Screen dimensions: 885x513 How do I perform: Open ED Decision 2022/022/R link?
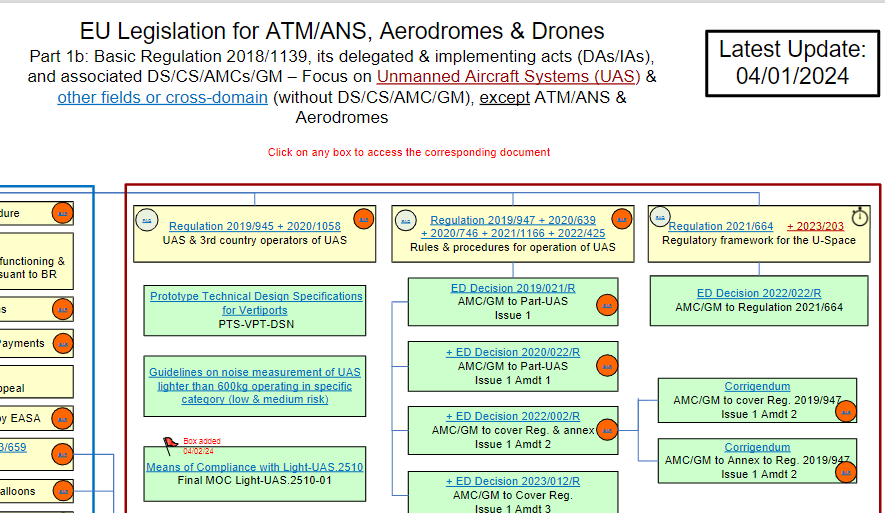pos(759,293)
